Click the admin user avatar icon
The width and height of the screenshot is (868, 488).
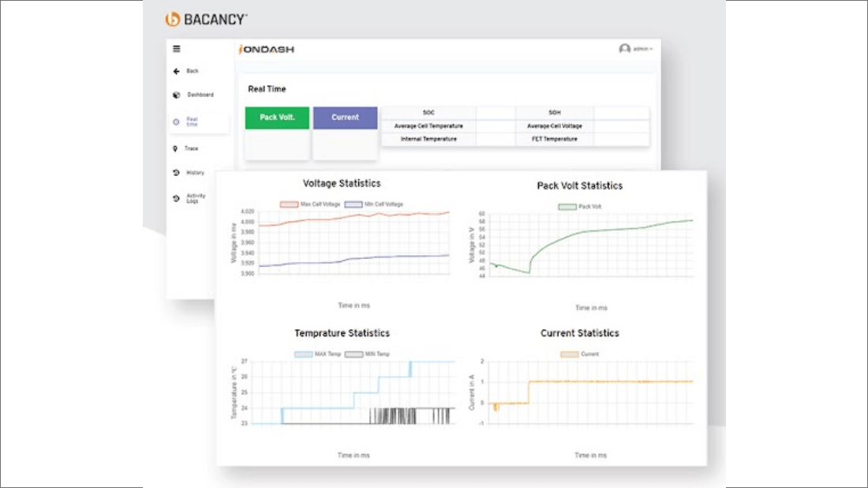click(624, 49)
